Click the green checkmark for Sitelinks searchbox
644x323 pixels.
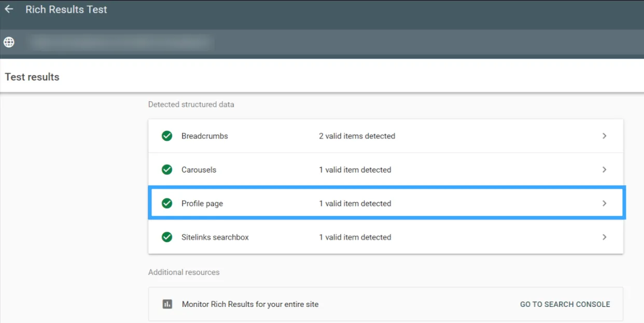point(167,237)
